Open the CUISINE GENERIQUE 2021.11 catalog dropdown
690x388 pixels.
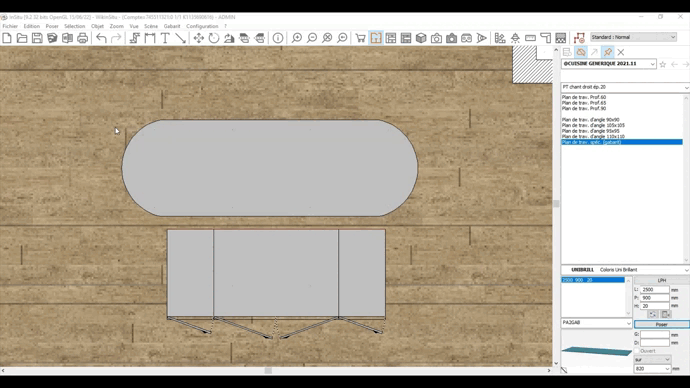(x=609, y=64)
